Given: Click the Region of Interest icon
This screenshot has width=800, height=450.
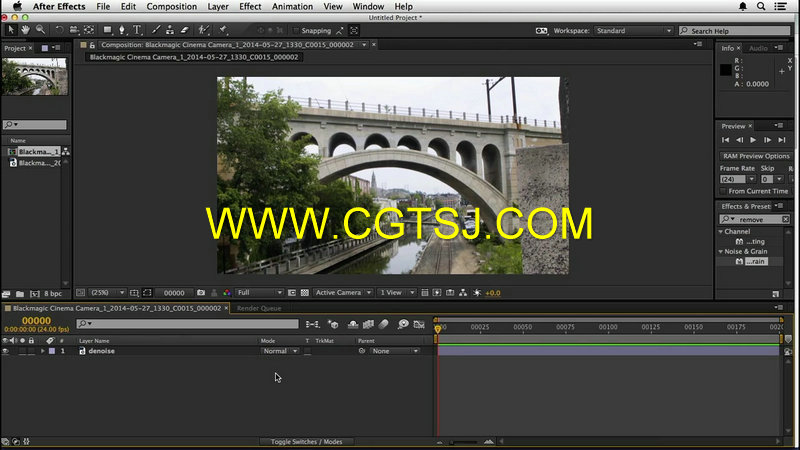Looking at the screenshot, I should click(292, 293).
